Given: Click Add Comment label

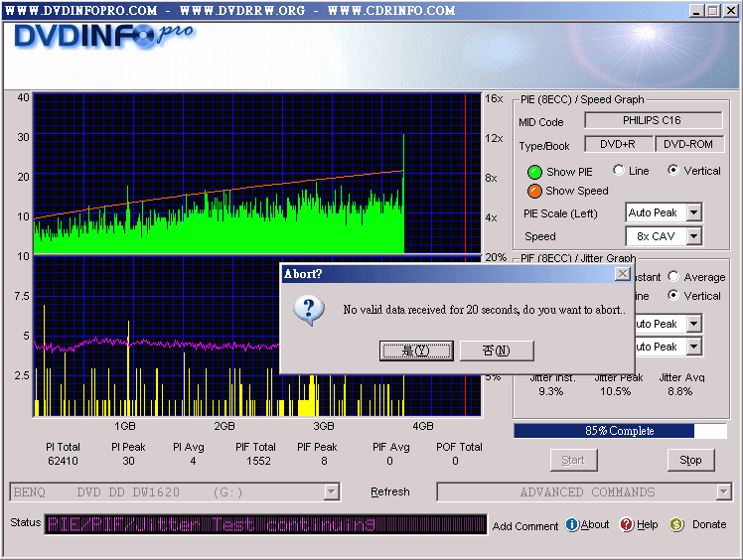Looking at the screenshot, I should click(525, 526).
